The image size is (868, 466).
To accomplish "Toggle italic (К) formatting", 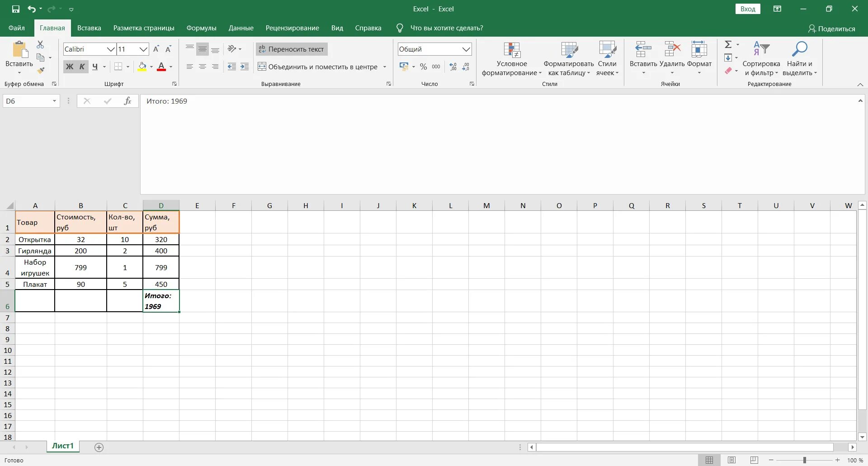I will click(x=82, y=67).
